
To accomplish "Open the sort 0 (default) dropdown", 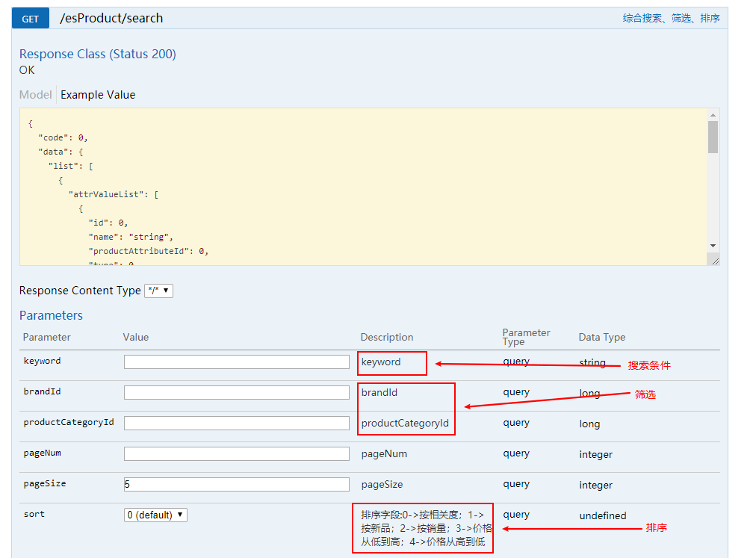I will tap(155, 515).
